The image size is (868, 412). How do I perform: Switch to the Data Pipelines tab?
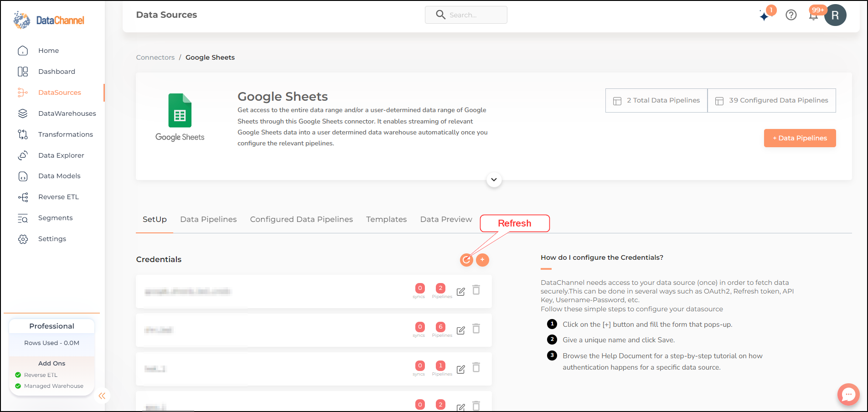tap(208, 220)
